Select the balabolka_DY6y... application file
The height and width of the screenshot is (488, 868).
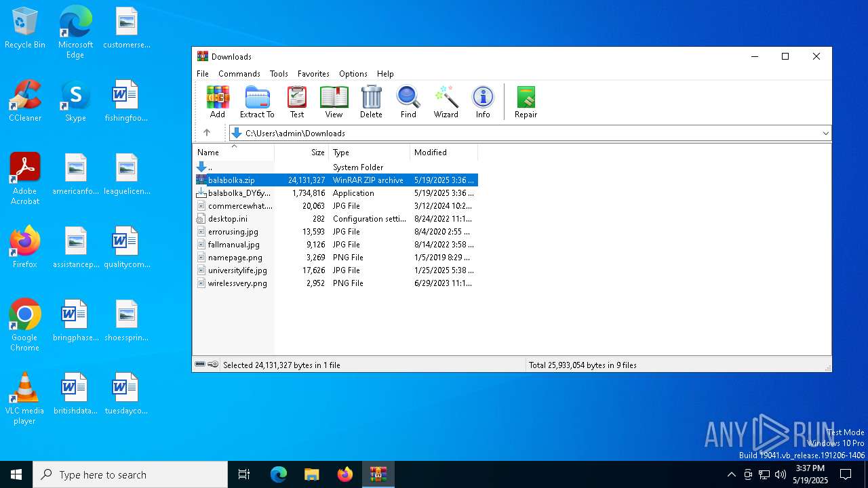(x=336, y=193)
